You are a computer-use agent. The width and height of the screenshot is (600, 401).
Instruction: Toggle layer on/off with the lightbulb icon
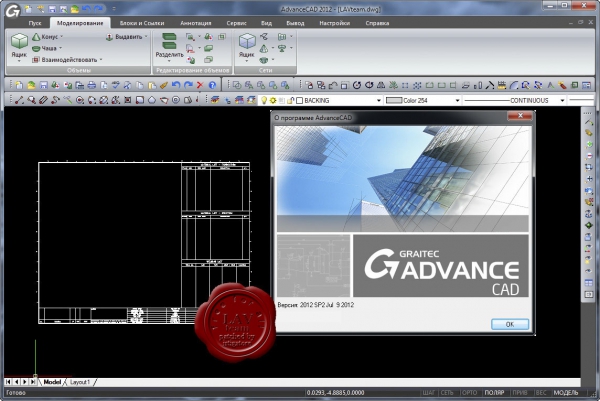click(x=264, y=100)
